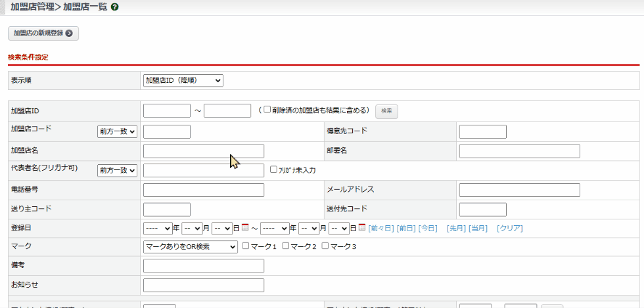Expand the 加盟店コード match type dropdown
Viewport: 644px width, 308px height.
117,132
